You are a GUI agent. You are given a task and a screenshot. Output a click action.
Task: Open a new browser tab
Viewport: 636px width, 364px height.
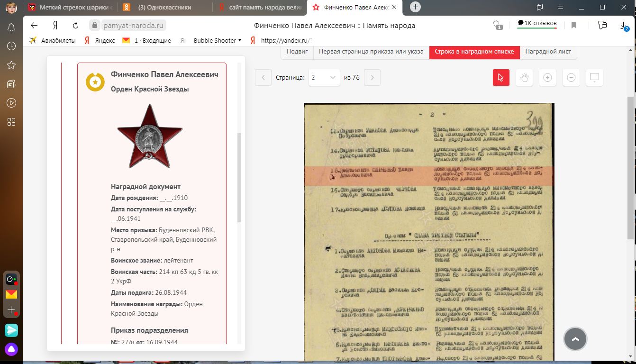[415, 7]
